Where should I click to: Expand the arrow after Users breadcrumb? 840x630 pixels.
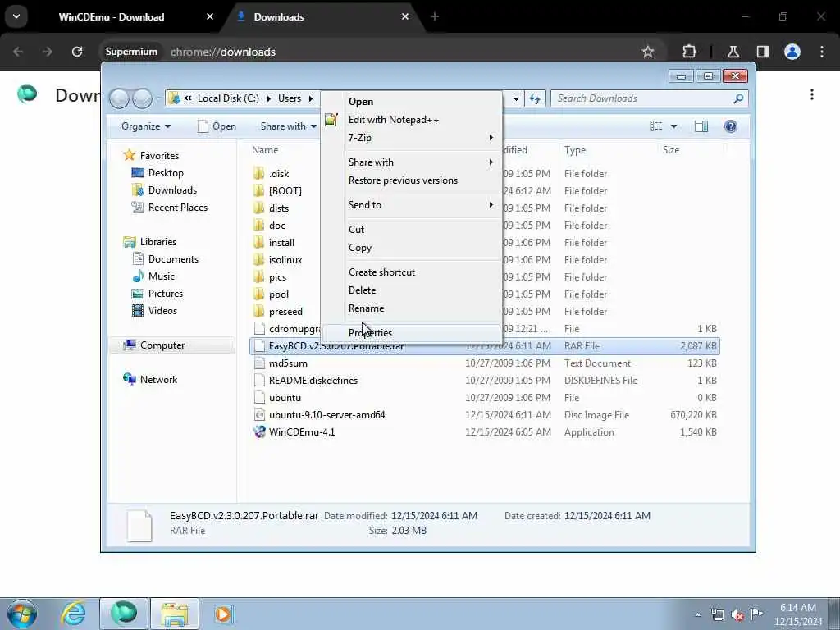(311, 98)
